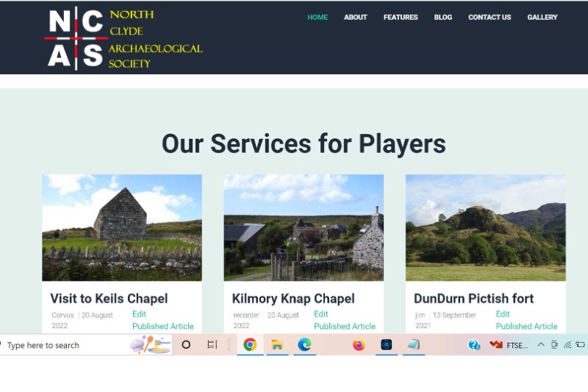Image resolution: width=588 pixels, height=392 pixels.
Task: Click the 13 September 2021 date
Action: (445, 321)
